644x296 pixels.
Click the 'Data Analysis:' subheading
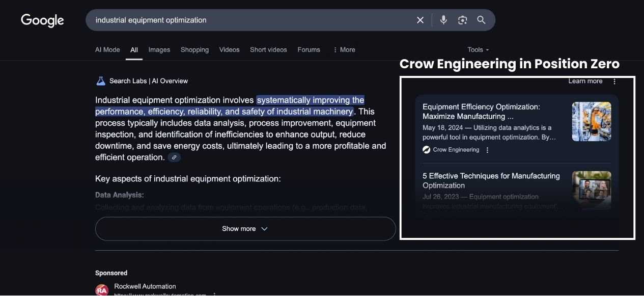click(120, 195)
